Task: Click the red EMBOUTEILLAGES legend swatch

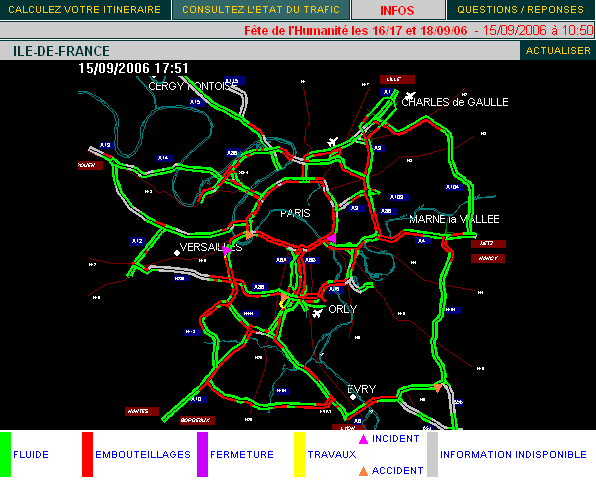Action: tap(87, 454)
